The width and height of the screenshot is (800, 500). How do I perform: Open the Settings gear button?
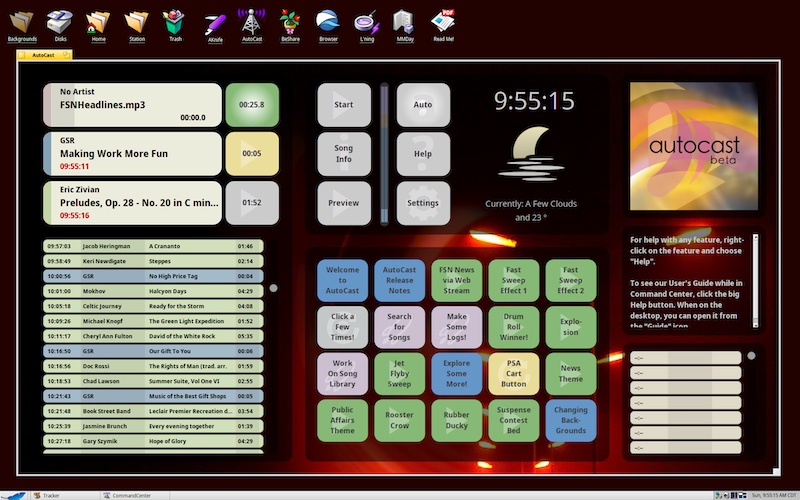click(x=423, y=203)
